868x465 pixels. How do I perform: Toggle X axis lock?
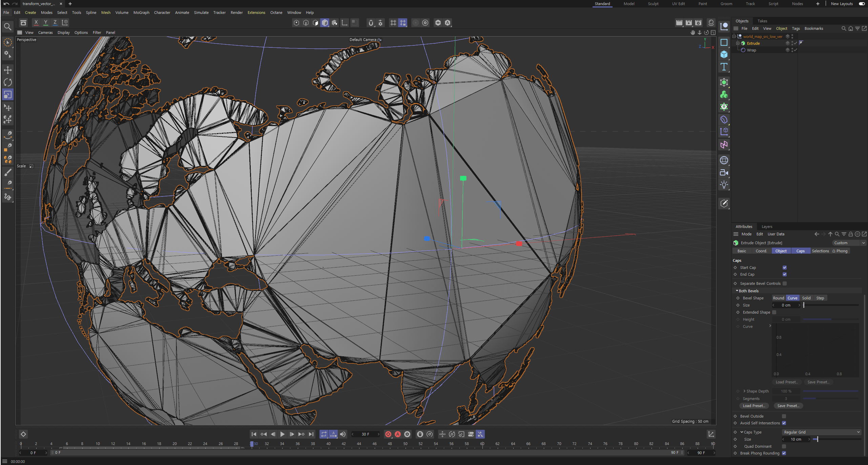[x=36, y=23]
